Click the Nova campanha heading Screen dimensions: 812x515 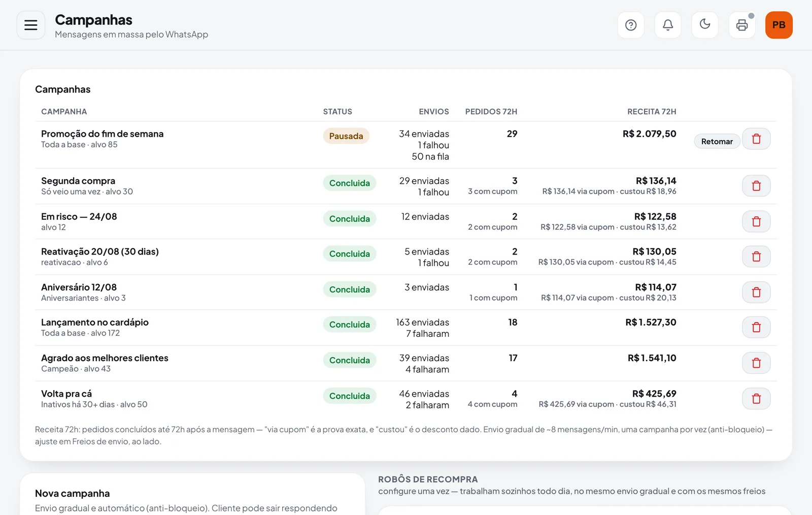coord(73,493)
